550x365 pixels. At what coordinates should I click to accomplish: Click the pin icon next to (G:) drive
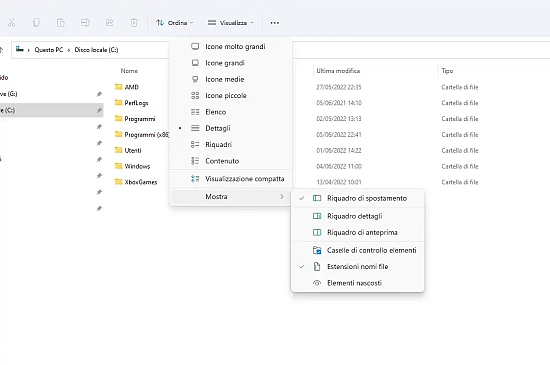tap(99, 94)
